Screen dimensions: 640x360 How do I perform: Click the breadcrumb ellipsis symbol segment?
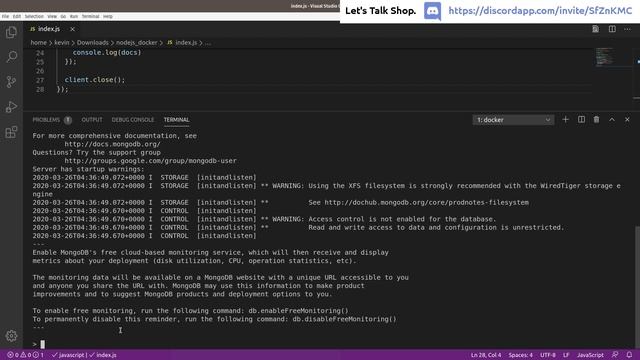(208, 42)
